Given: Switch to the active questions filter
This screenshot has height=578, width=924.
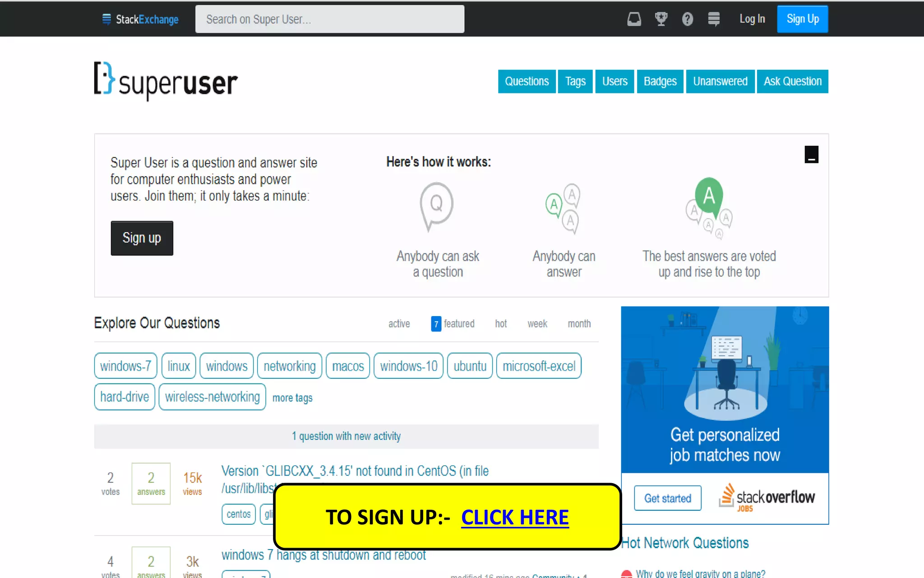Looking at the screenshot, I should (x=399, y=324).
